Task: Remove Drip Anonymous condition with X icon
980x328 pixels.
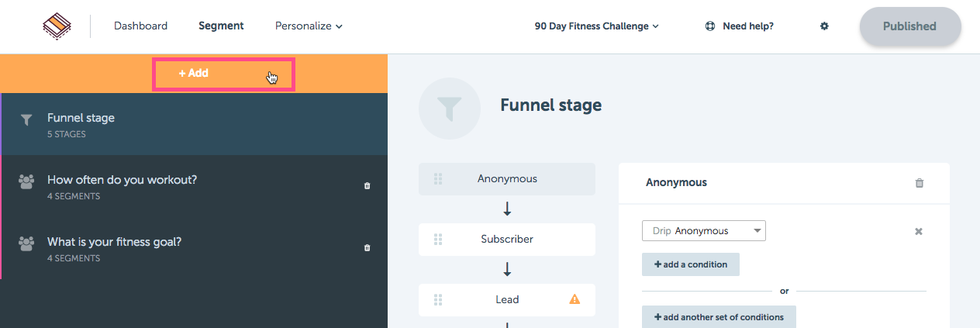Action: 919,231
